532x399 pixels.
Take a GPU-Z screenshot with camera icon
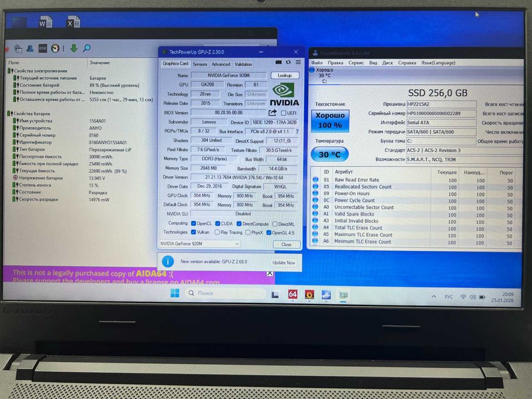(279, 62)
